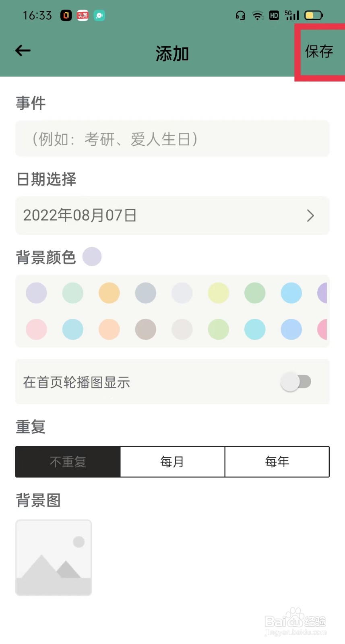Screen dimensions: 345x644
Task: Tap the teal chat notification icon
Action: pyautogui.click(x=99, y=15)
